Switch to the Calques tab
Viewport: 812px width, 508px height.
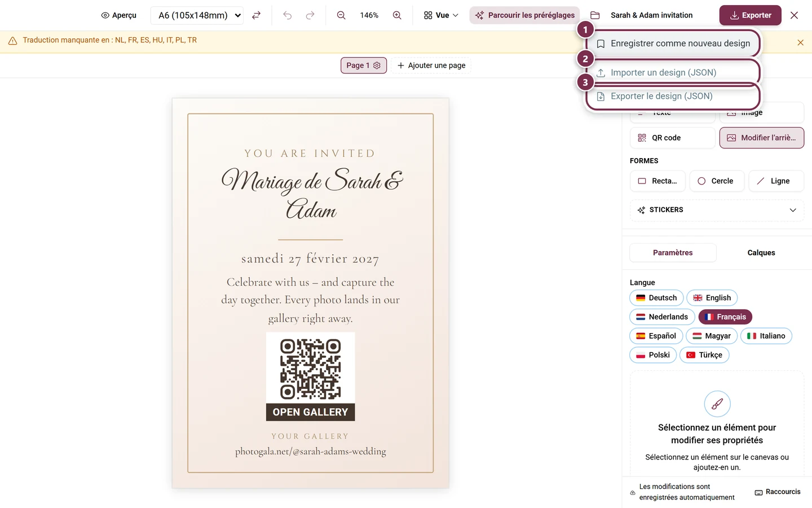(761, 253)
